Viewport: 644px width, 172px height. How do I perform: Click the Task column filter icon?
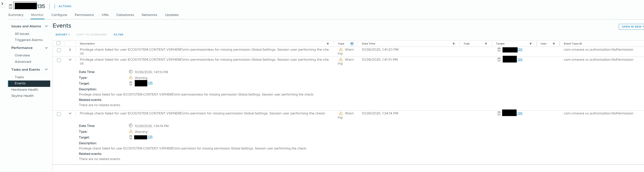point(486,44)
